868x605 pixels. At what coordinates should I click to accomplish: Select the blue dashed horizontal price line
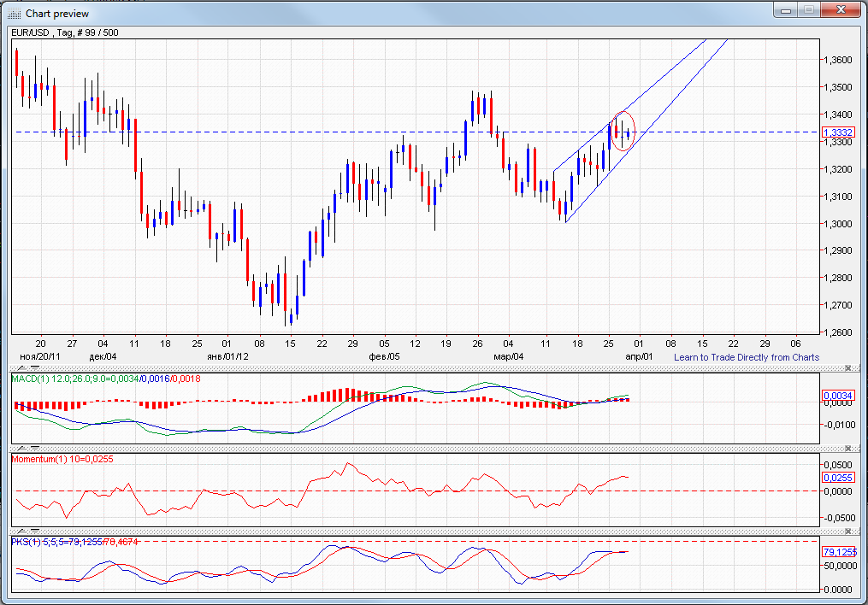pyautogui.click(x=416, y=132)
